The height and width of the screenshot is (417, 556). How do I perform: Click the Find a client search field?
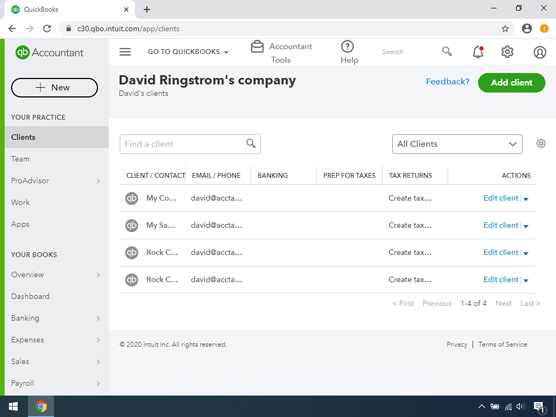(x=190, y=144)
